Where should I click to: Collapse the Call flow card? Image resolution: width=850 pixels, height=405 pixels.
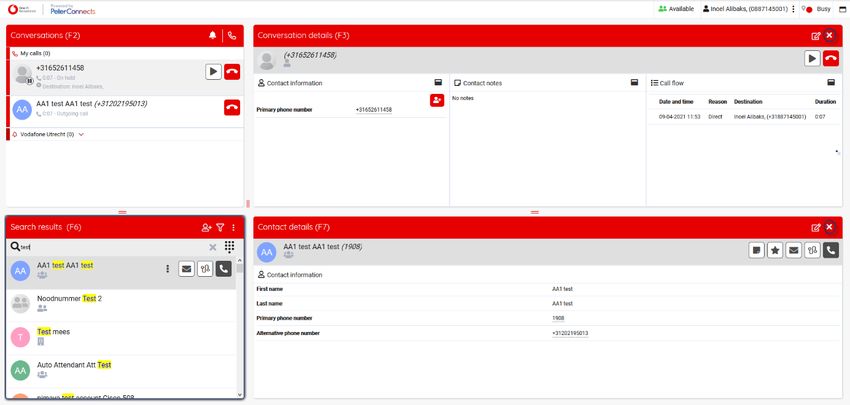(830, 82)
